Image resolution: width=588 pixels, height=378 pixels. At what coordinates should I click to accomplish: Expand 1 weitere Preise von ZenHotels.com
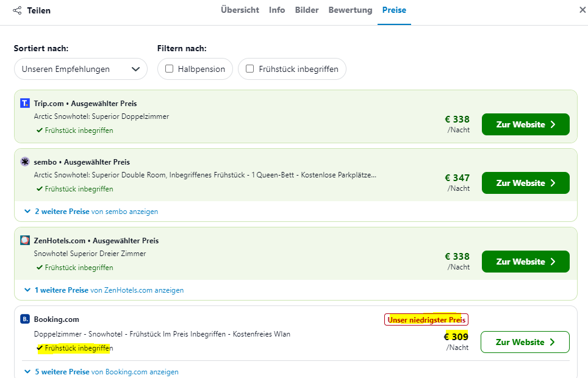tap(104, 290)
